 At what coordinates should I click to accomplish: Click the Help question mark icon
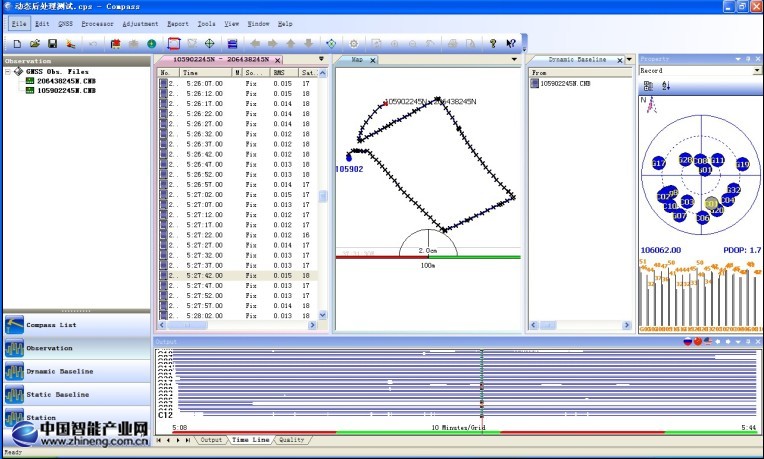[493, 44]
